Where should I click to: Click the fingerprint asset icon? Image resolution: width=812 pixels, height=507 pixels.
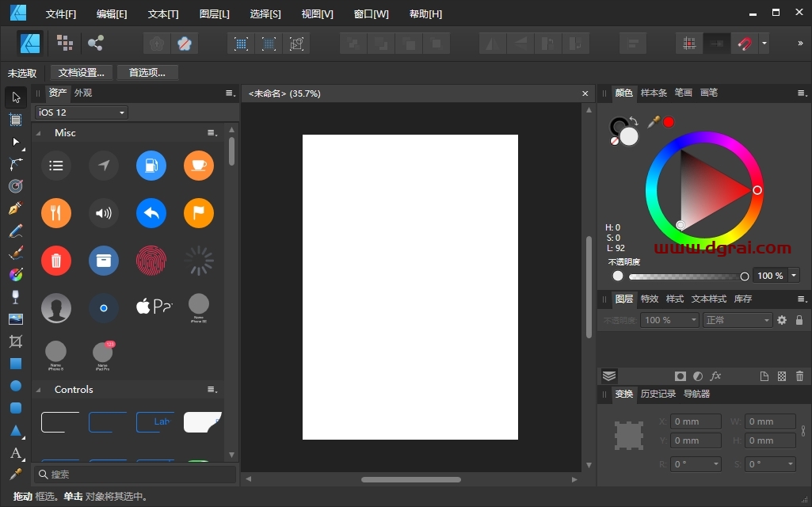[x=151, y=261]
